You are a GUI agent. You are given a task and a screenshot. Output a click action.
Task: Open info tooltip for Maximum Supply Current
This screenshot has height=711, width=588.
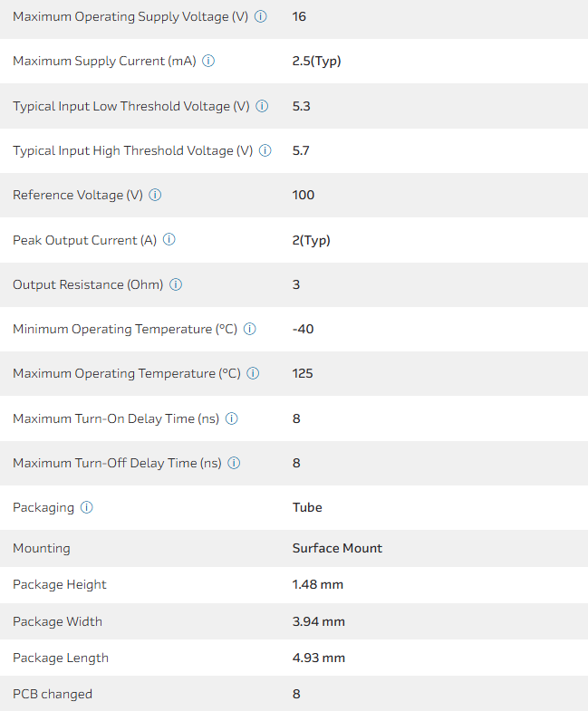pyautogui.click(x=208, y=62)
